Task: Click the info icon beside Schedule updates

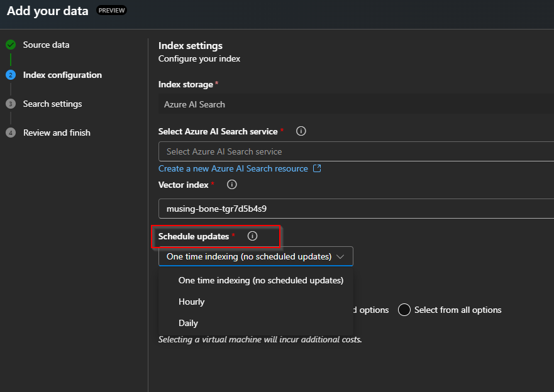Action: [252, 236]
